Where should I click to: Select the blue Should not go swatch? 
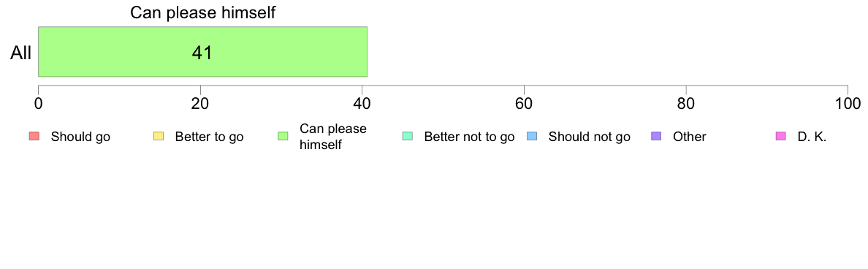point(532,137)
